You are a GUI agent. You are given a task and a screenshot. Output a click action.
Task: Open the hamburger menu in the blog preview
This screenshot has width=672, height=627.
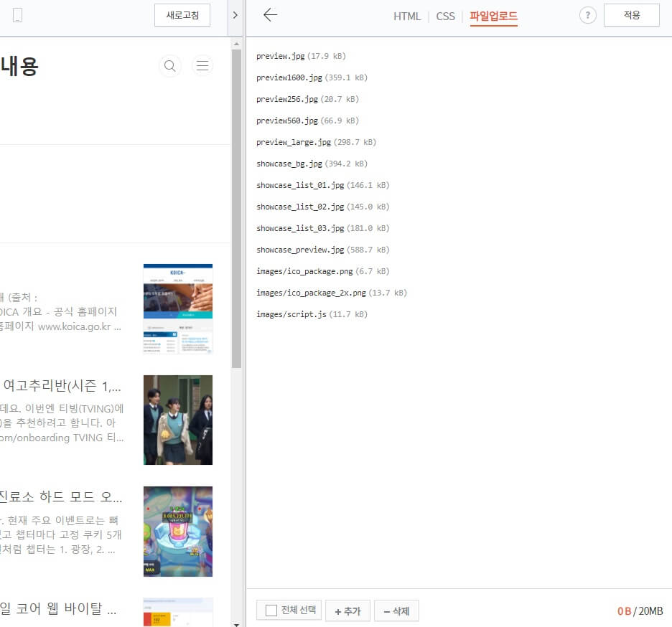point(202,66)
